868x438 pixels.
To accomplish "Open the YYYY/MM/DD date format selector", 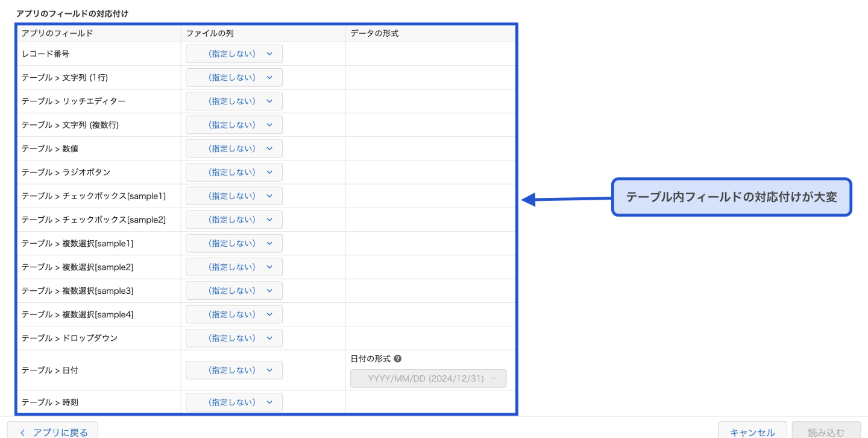I will point(428,378).
